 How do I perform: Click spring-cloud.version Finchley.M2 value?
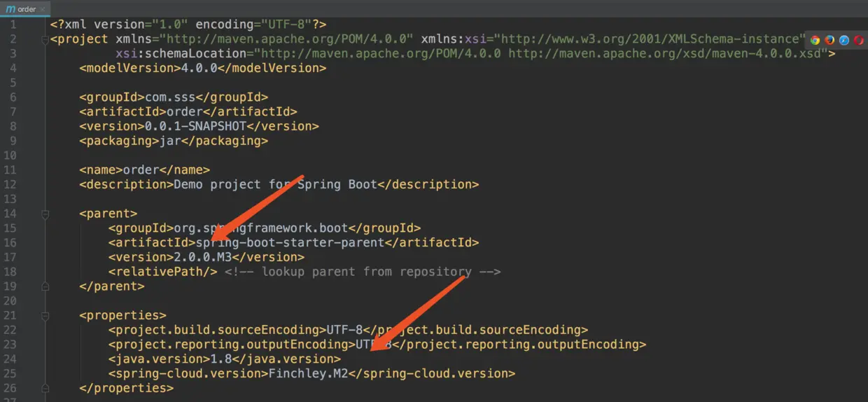click(309, 373)
